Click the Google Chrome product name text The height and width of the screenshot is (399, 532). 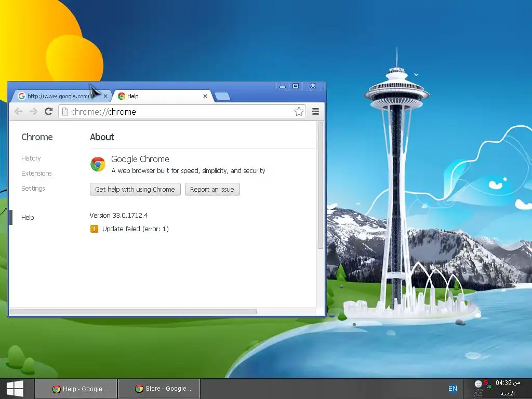tap(140, 159)
